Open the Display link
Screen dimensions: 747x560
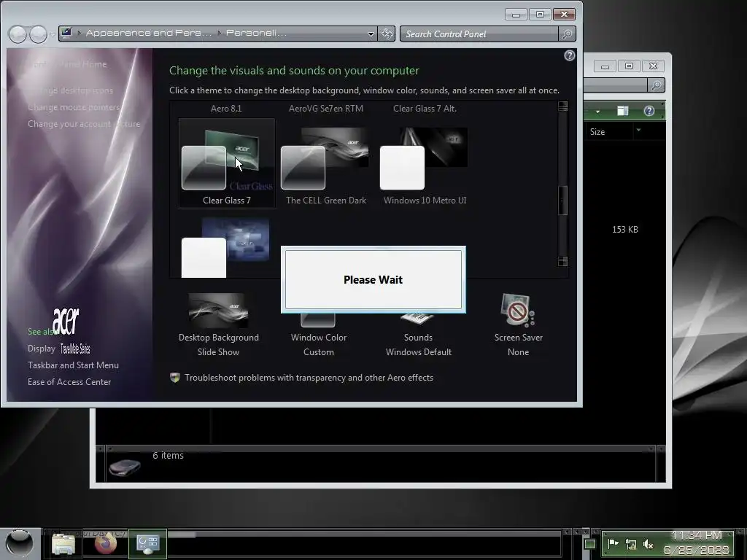(x=42, y=349)
